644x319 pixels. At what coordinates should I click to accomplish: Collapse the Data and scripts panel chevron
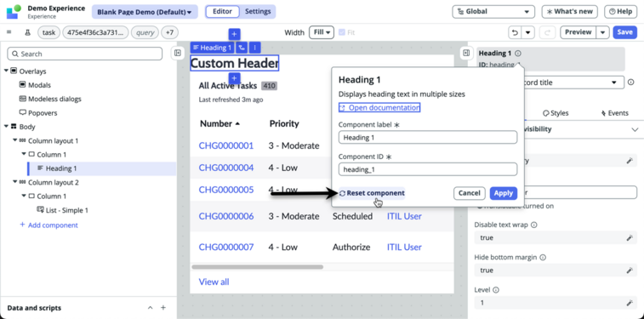151,308
